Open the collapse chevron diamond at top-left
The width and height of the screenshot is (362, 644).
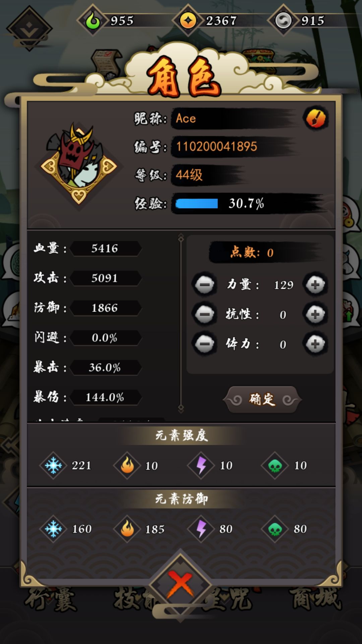click(x=29, y=29)
